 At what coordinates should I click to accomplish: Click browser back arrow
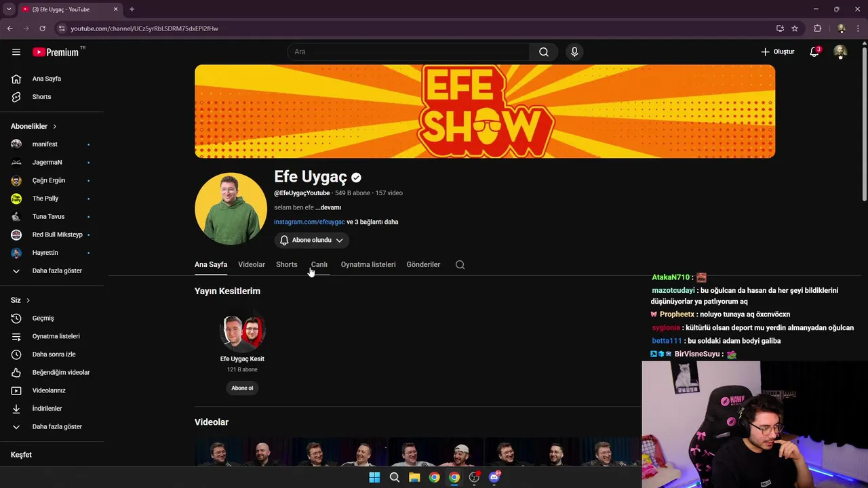[x=10, y=28]
